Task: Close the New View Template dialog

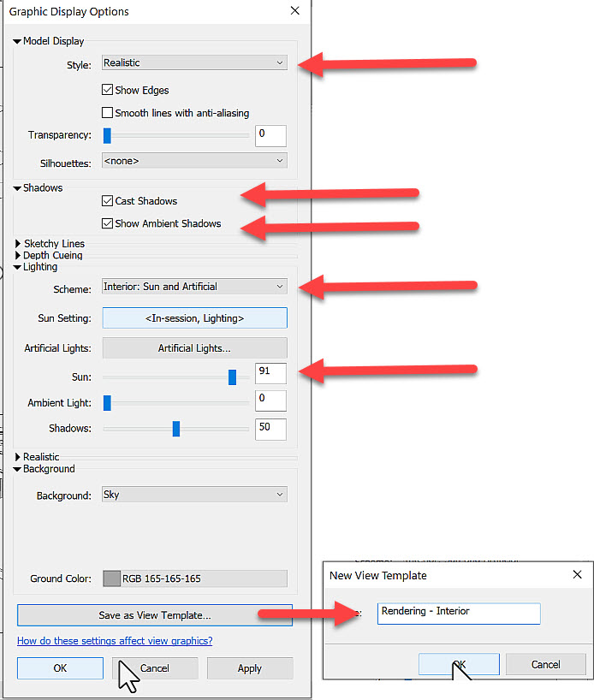Action: pyautogui.click(x=577, y=575)
